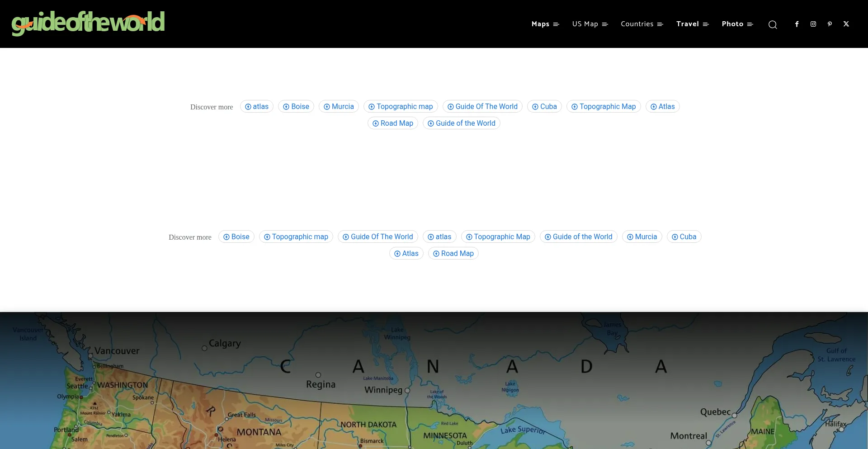Open the Instagram social icon
Screen dimensions: 868x449
(x=813, y=24)
